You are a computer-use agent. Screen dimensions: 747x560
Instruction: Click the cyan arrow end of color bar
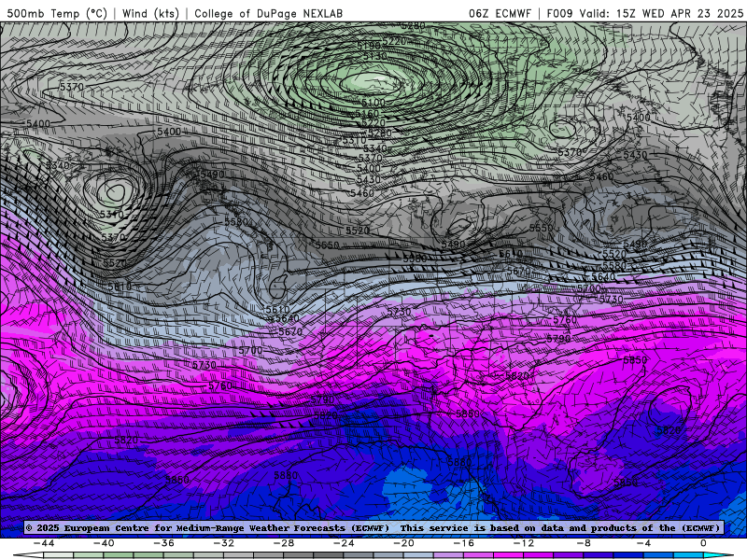click(717, 555)
